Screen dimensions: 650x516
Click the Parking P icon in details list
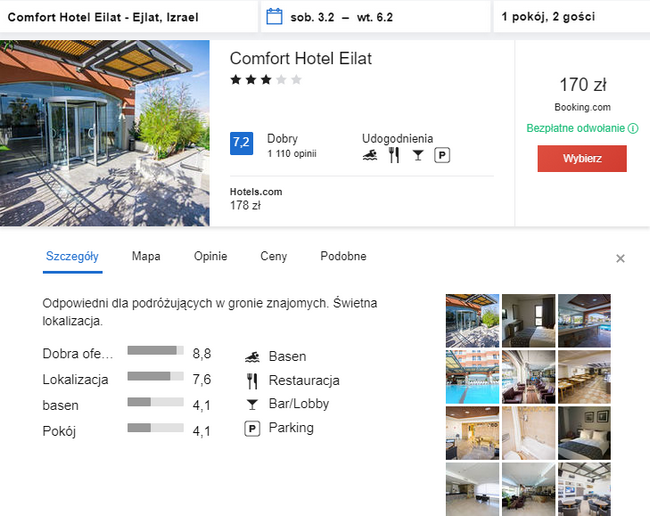point(252,429)
